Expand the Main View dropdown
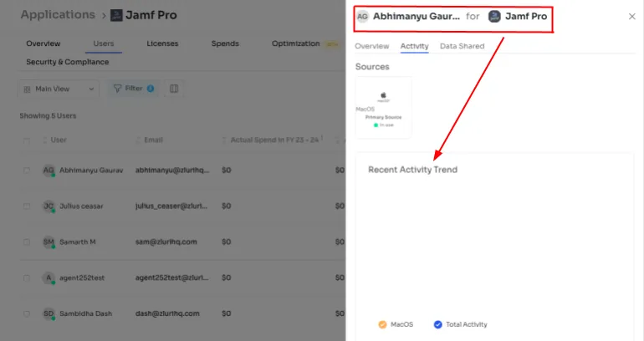 click(x=59, y=89)
